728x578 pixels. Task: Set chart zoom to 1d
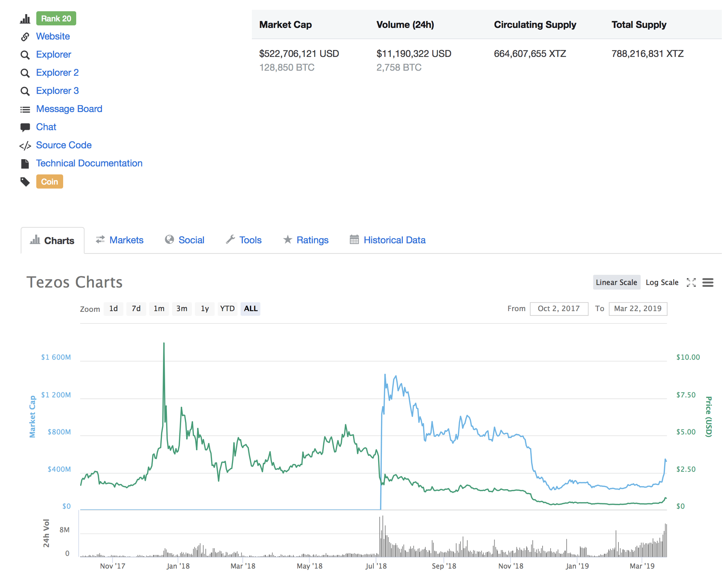[113, 309]
